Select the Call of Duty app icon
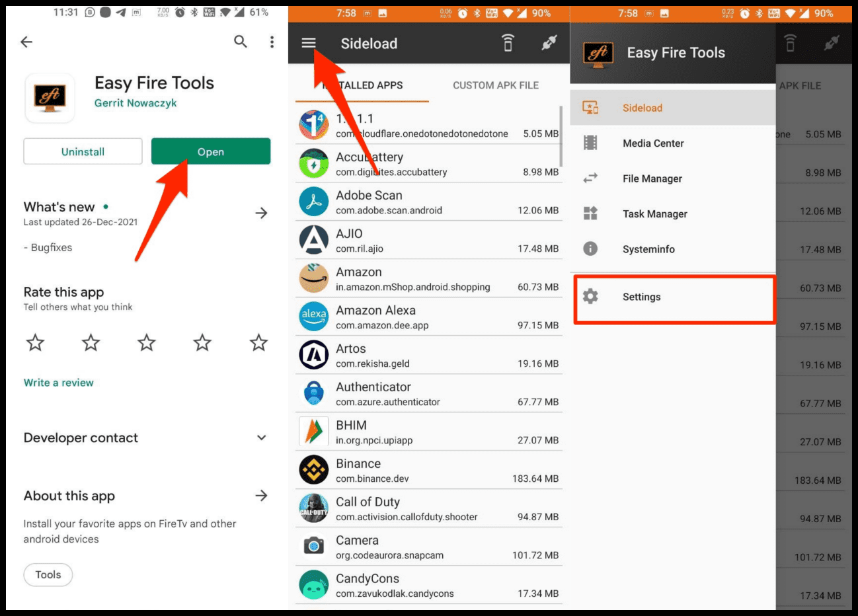The height and width of the screenshot is (616, 858). (314, 509)
